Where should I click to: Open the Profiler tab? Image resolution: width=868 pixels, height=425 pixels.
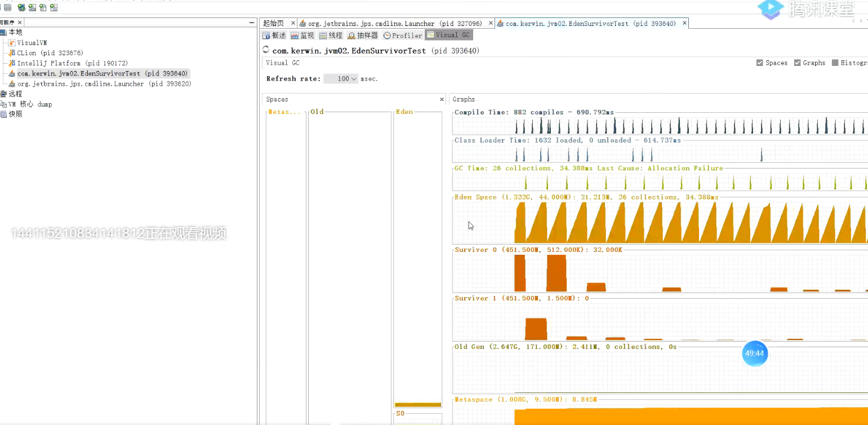click(x=403, y=36)
